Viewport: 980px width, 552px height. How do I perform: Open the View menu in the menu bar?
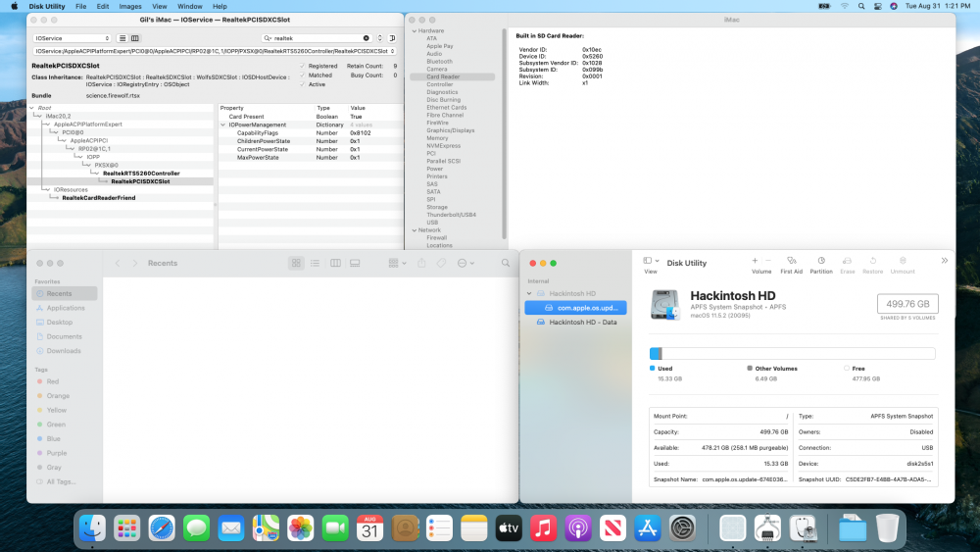pyautogui.click(x=160, y=6)
